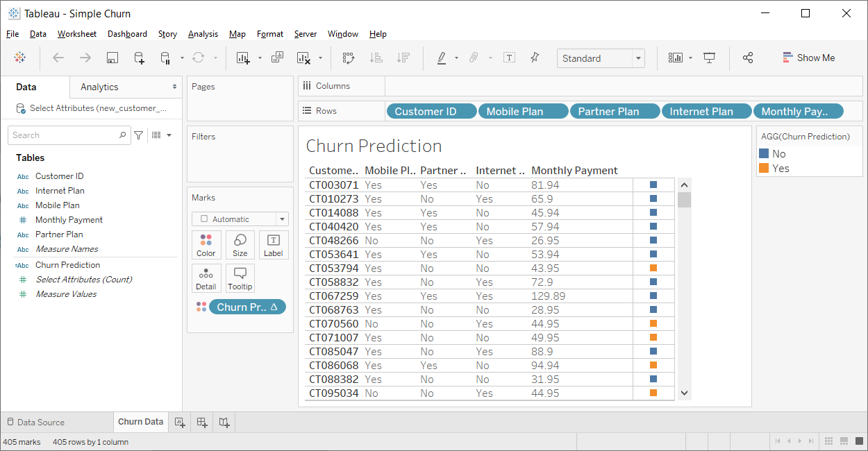Switch to the Analytics tab
The height and width of the screenshot is (451, 868).
(x=99, y=87)
